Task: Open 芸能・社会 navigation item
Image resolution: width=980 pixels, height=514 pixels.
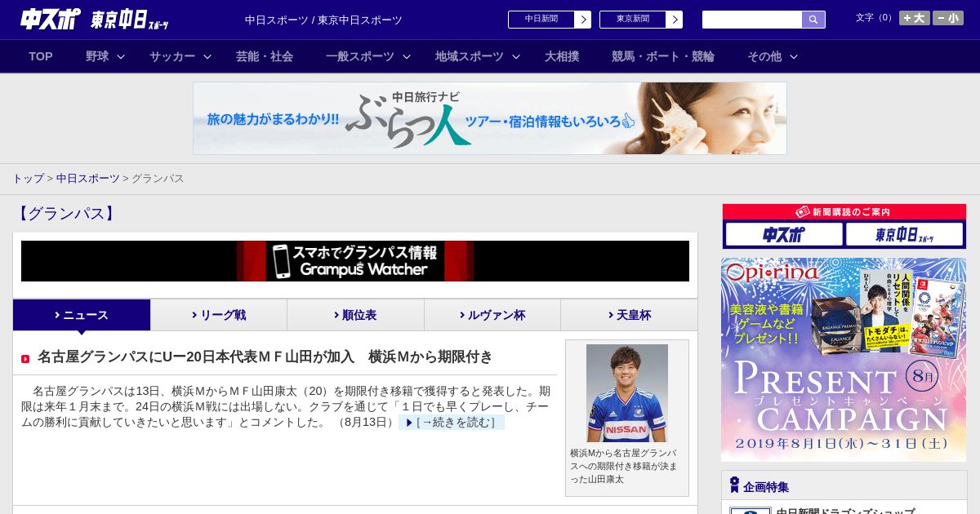Action: [265, 56]
